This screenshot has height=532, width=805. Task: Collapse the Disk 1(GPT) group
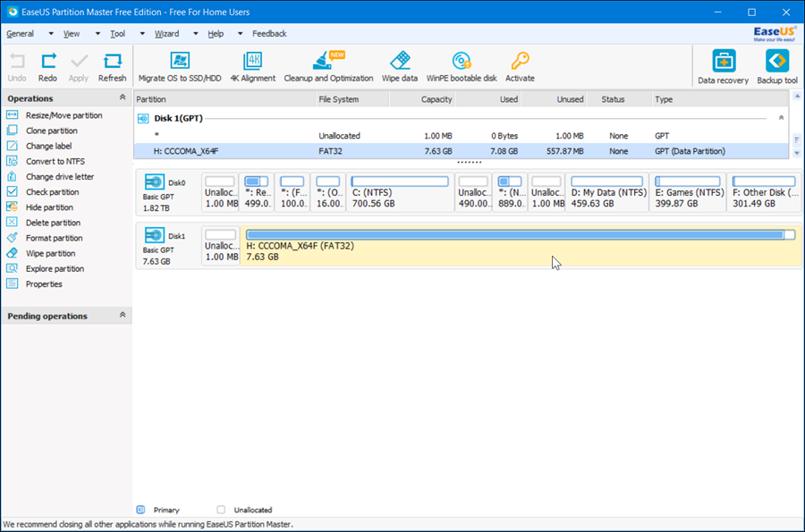pyautogui.click(x=781, y=118)
